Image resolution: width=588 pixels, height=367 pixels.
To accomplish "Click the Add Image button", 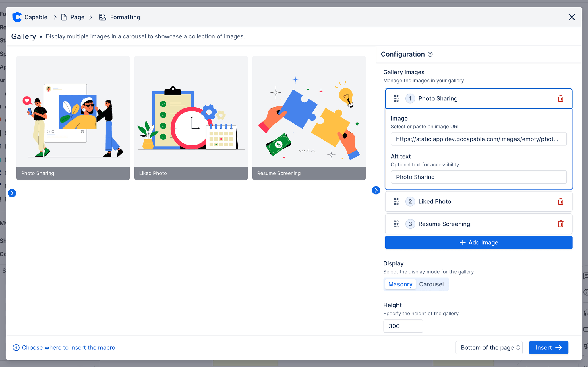I will [479, 242].
